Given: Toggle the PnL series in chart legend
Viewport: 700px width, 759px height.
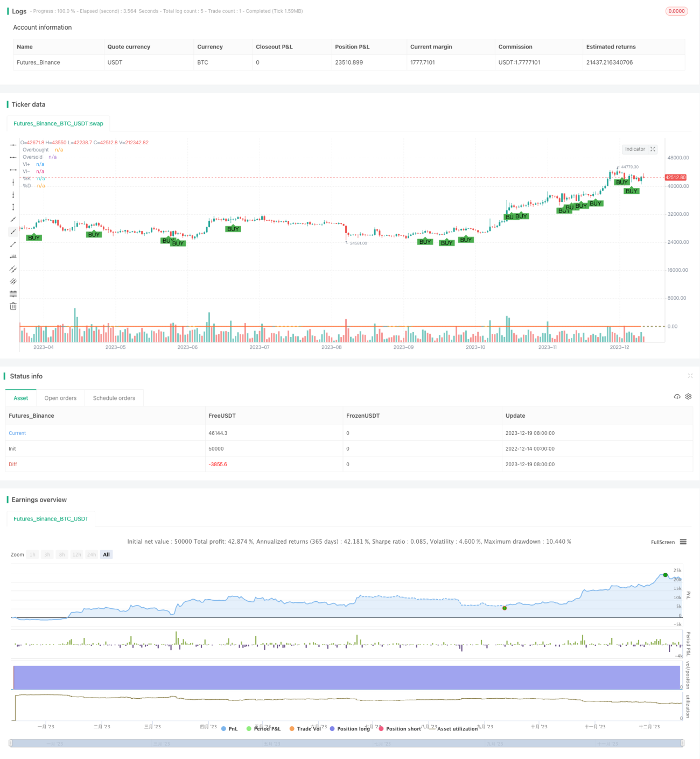Looking at the screenshot, I should [229, 729].
